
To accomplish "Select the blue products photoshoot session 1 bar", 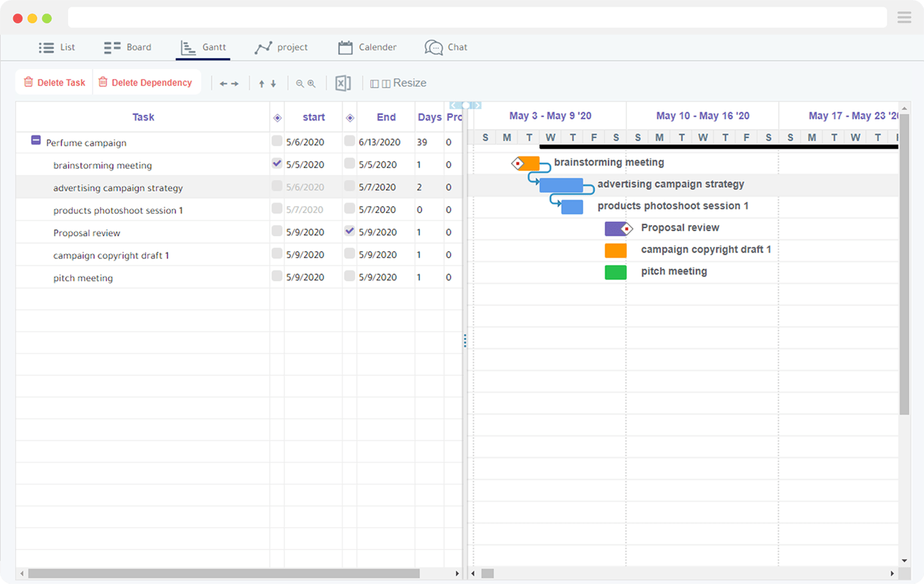I will coord(572,207).
